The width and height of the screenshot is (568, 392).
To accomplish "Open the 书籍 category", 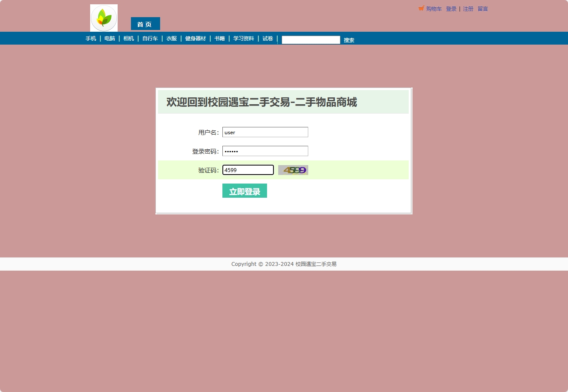I will pyautogui.click(x=219, y=38).
